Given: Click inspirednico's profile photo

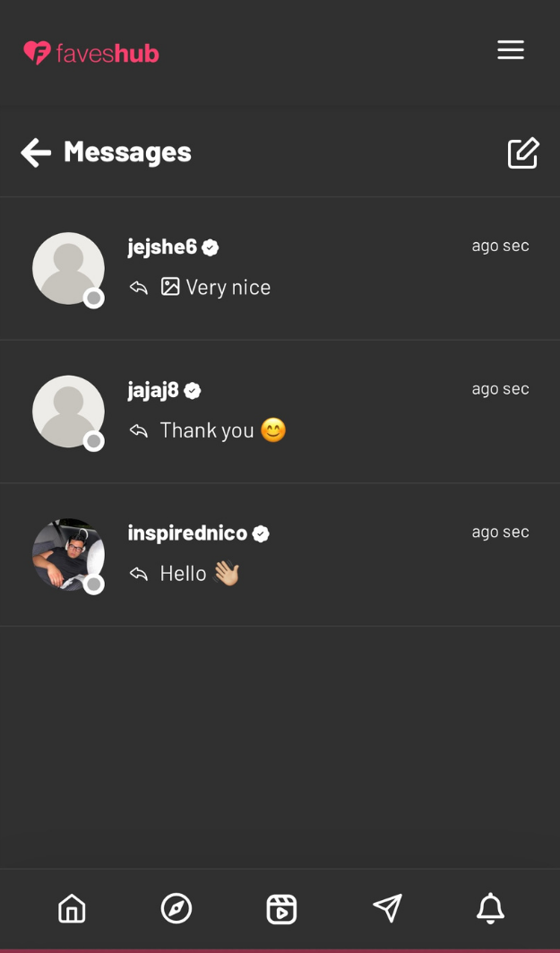Looking at the screenshot, I should pyautogui.click(x=68, y=554).
